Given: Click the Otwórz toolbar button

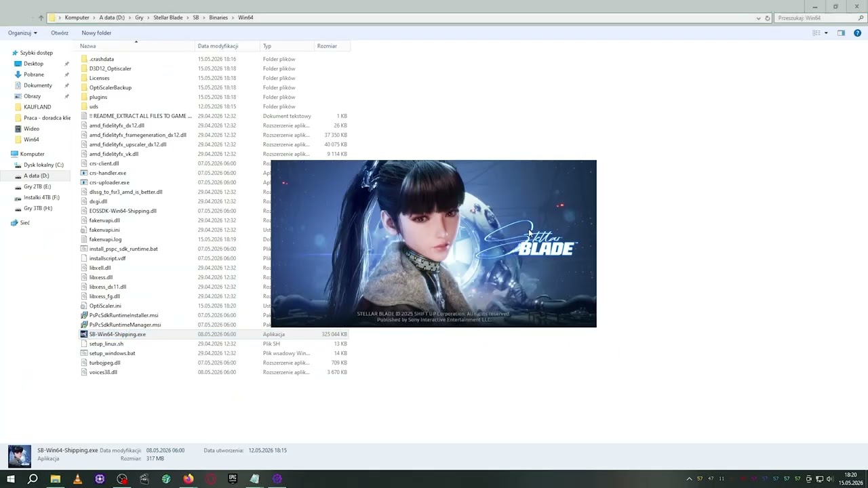Looking at the screenshot, I should 60,33.
